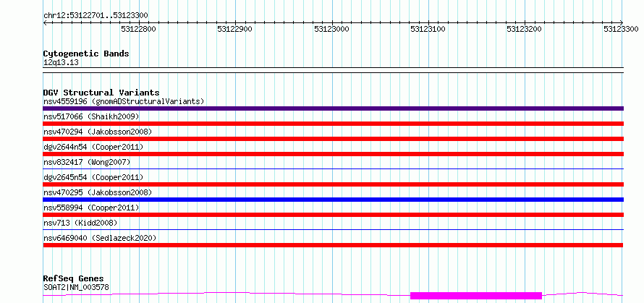Open the nsv6469040 (Sedlazeck2020) label

pyautogui.click(x=100, y=238)
